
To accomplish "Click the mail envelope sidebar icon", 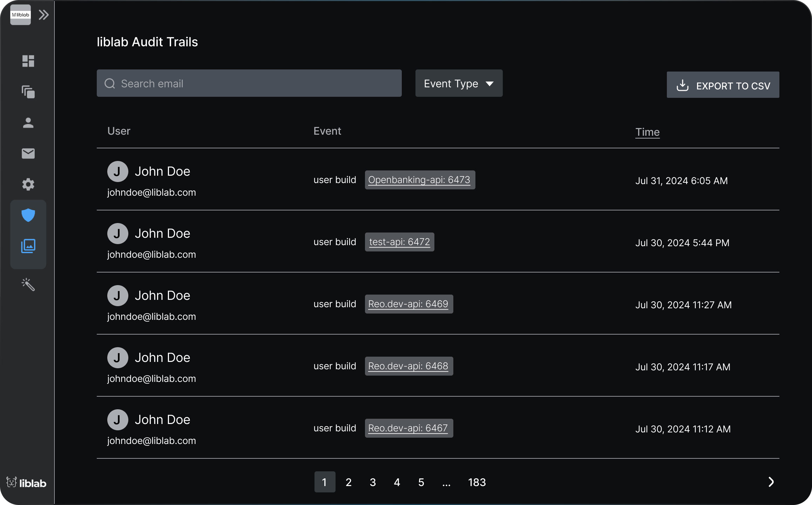I will click(x=28, y=154).
